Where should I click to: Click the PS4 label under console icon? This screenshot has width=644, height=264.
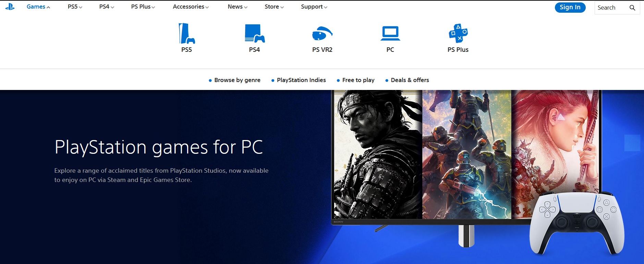254,50
